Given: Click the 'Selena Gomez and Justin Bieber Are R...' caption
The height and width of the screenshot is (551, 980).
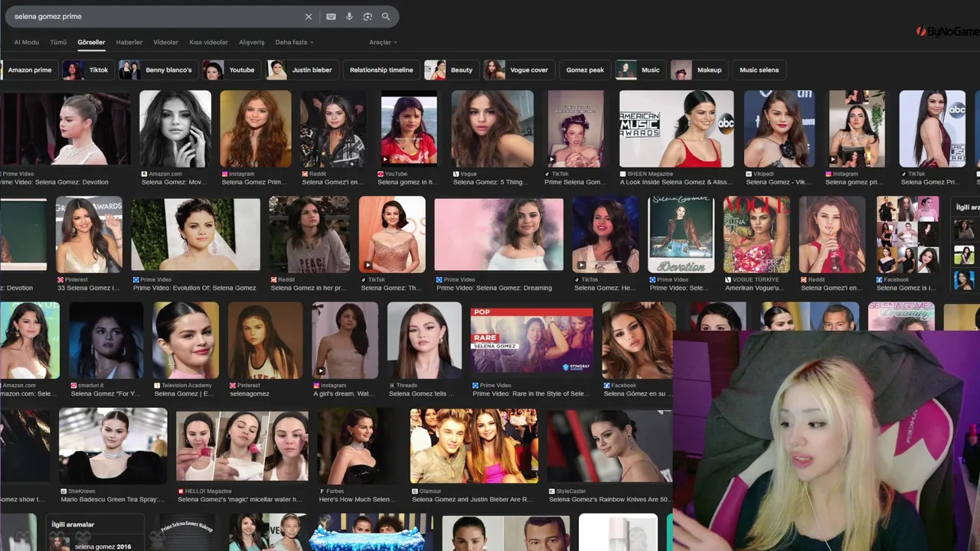Looking at the screenshot, I should pos(472,499).
